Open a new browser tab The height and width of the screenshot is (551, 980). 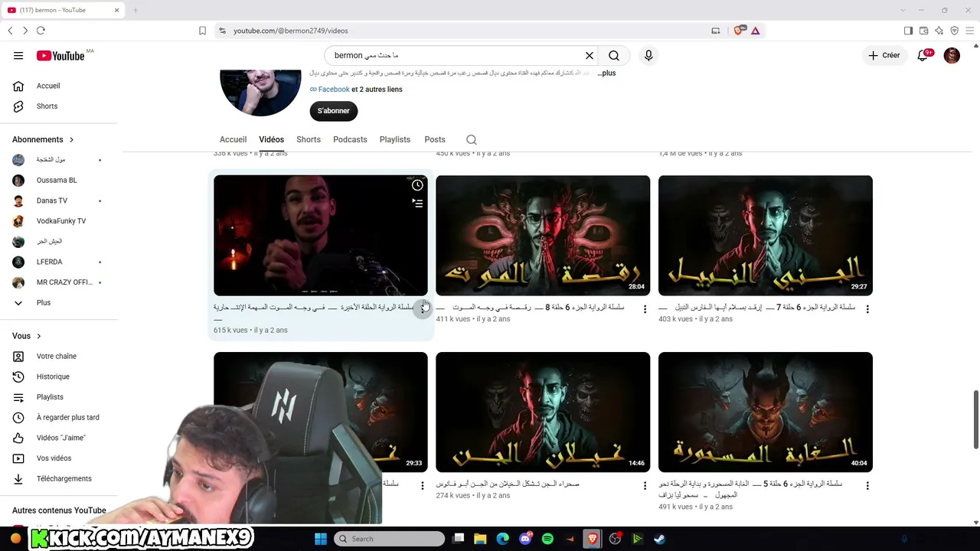[x=136, y=10]
